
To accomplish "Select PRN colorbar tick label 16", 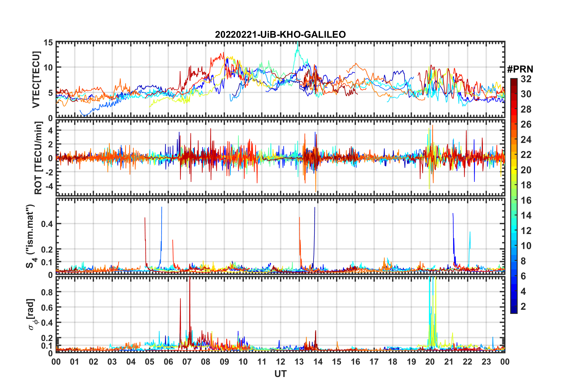I will (x=526, y=200).
